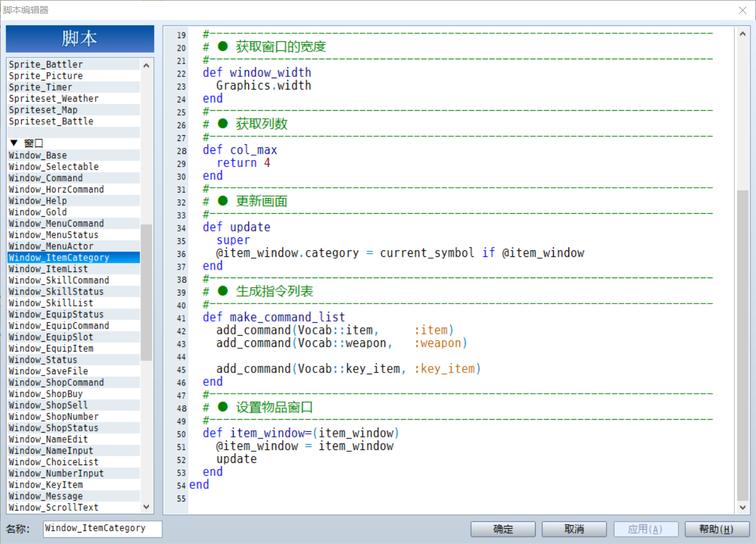Select the Spriteset_Map script
The width and height of the screenshot is (756, 544).
74,110
